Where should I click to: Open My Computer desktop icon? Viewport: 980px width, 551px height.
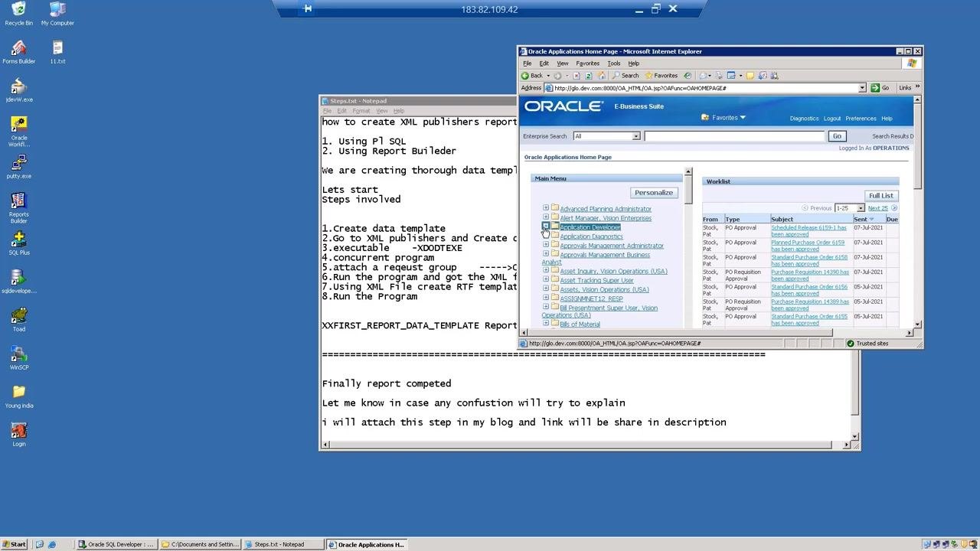click(x=57, y=14)
